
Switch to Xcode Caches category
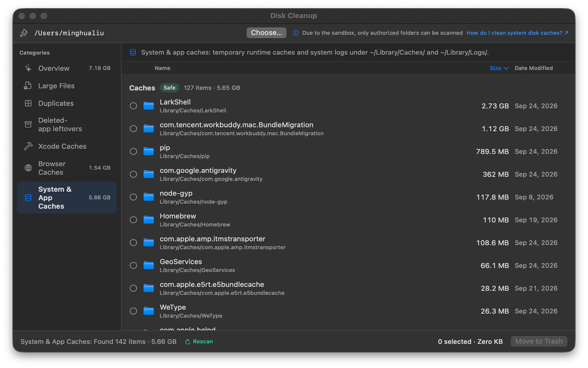(x=67, y=146)
